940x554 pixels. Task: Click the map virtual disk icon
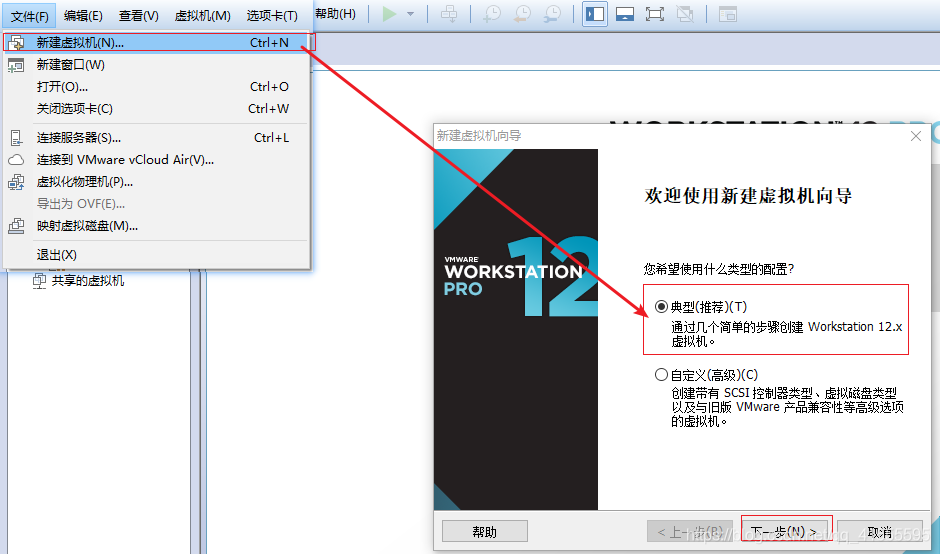(x=16, y=226)
